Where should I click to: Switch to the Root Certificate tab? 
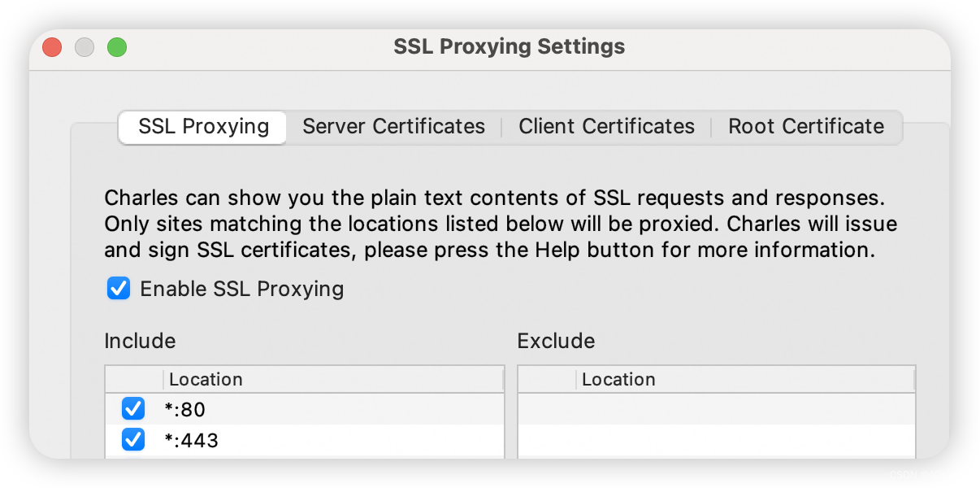pos(806,127)
